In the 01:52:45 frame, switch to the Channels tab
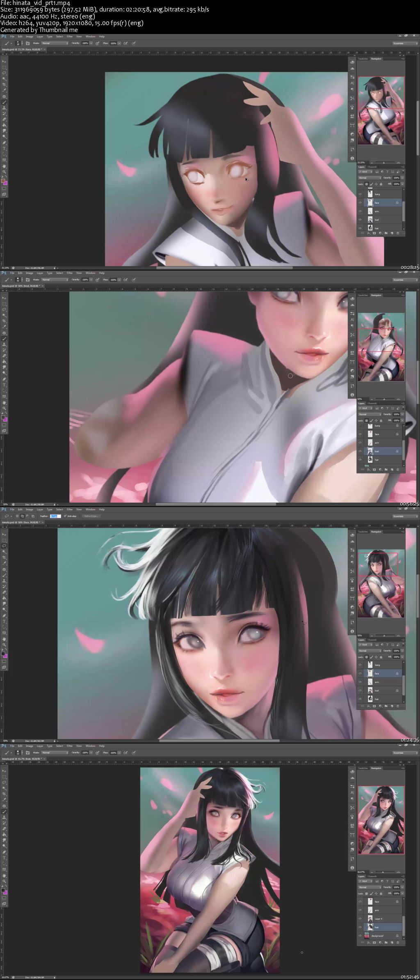The image size is (420, 980). [x=372, y=876]
